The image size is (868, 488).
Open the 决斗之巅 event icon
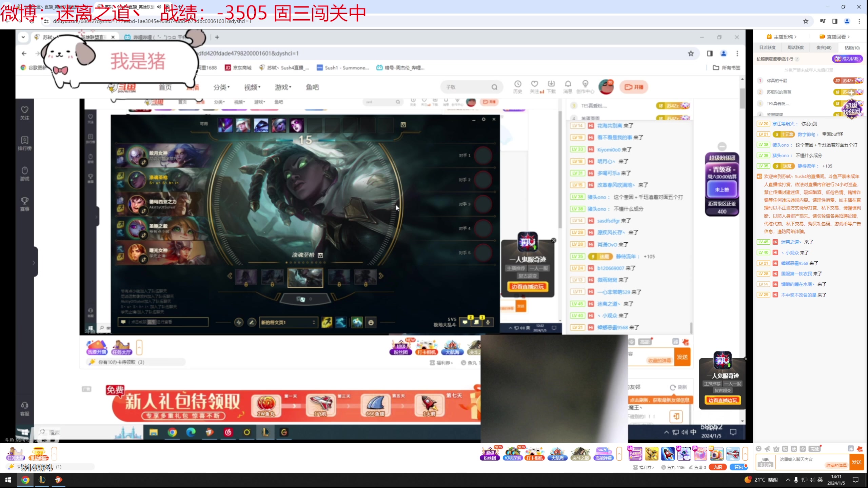[580, 453]
